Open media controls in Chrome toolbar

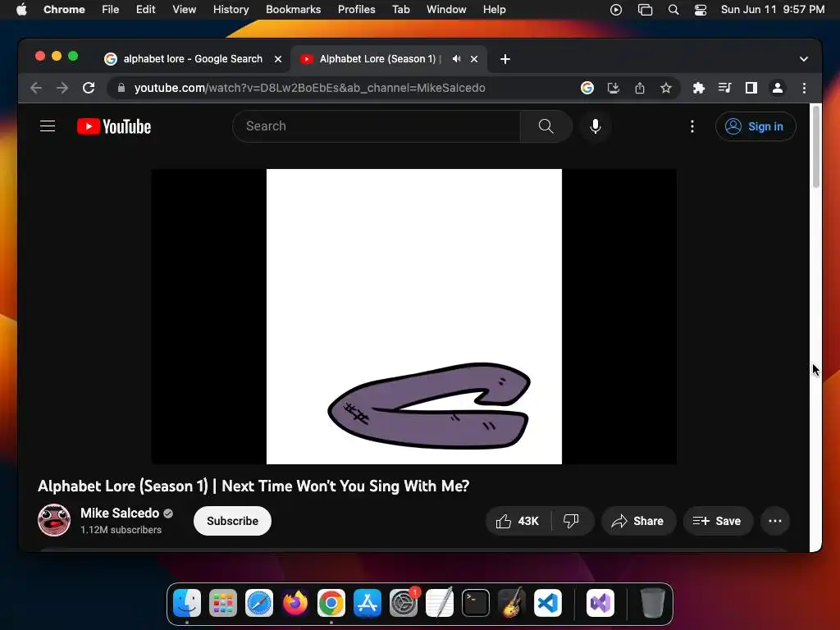(725, 88)
